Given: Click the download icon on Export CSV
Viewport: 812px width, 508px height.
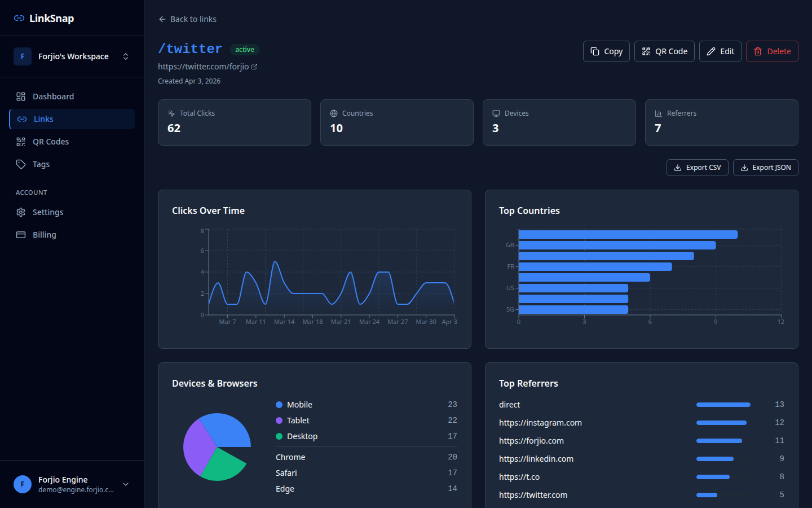Looking at the screenshot, I should pyautogui.click(x=678, y=167).
